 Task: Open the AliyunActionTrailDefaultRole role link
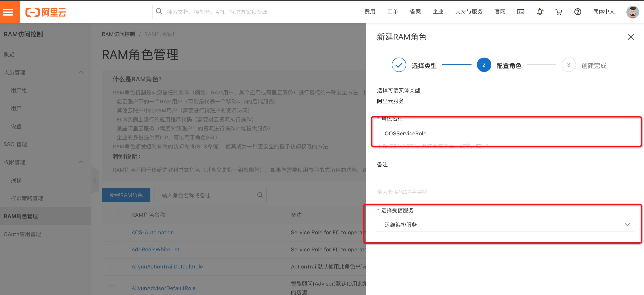point(167,267)
